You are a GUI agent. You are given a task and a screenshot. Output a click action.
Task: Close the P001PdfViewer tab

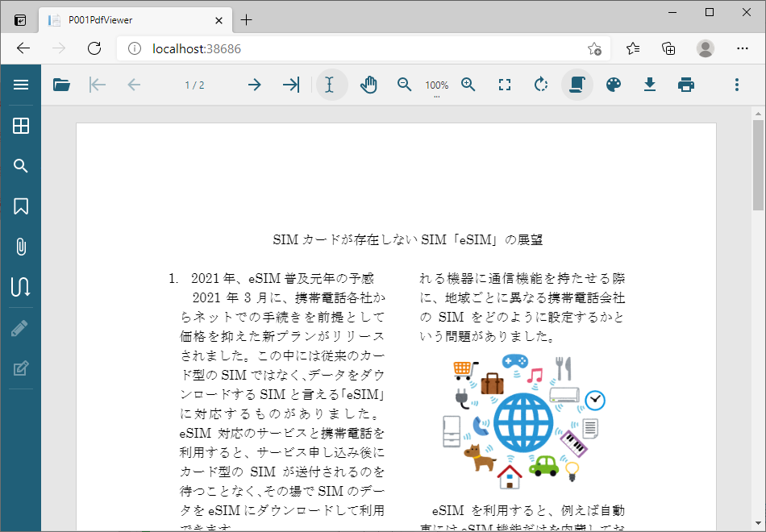coord(219,20)
